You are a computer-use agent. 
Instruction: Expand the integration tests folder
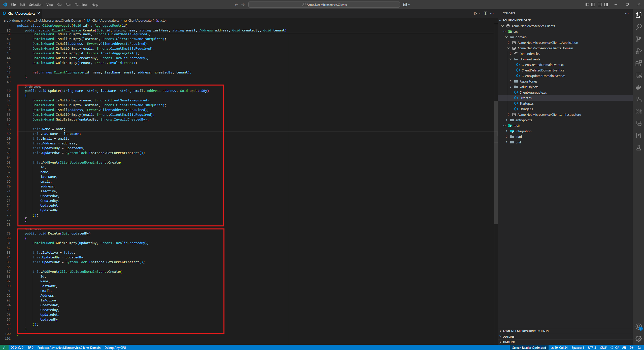tap(506, 131)
